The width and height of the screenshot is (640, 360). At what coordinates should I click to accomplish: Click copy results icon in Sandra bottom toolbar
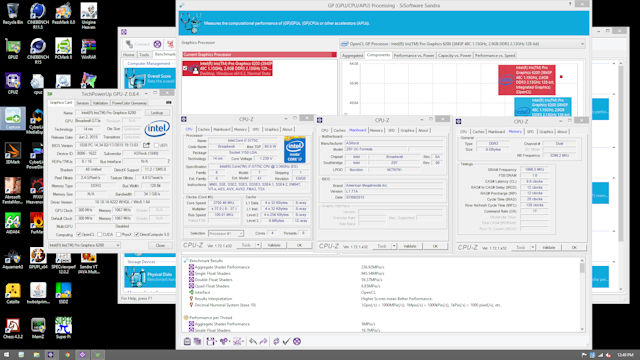pos(197,341)
